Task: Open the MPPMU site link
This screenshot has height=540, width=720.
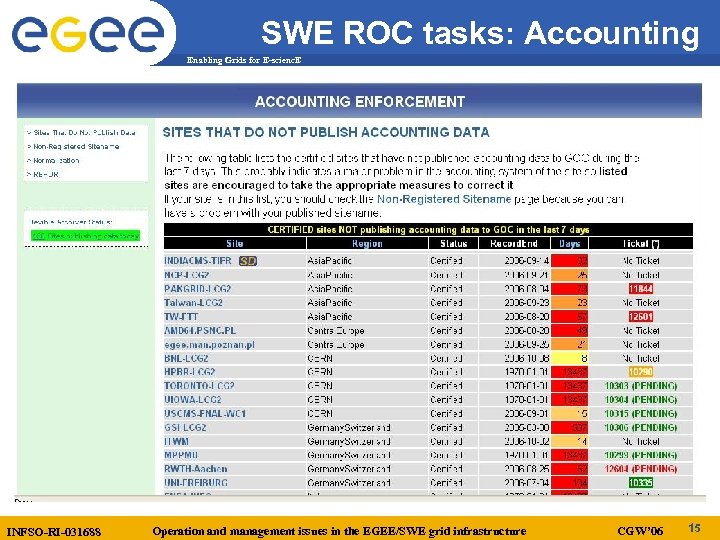Action: [x=181, y=455]
